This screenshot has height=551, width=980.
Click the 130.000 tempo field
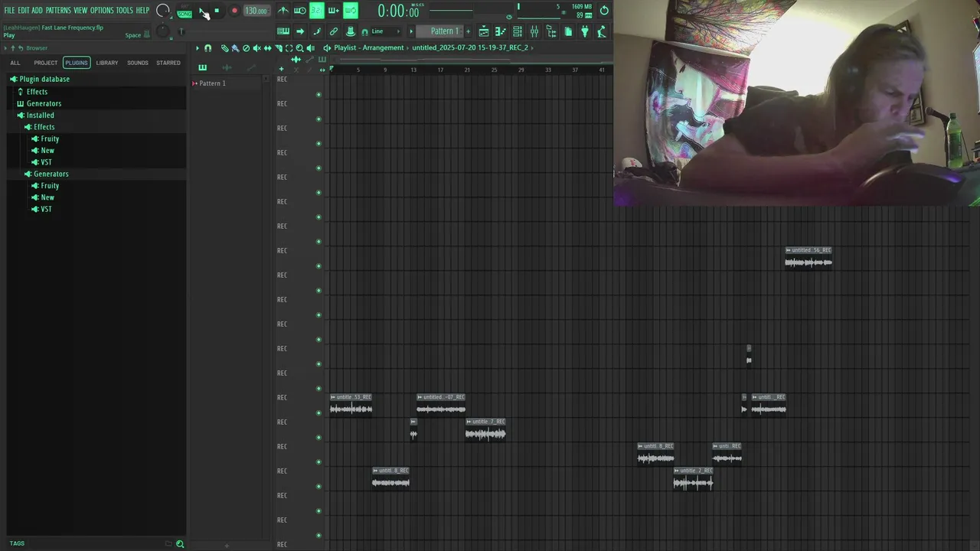click(256, 11)
